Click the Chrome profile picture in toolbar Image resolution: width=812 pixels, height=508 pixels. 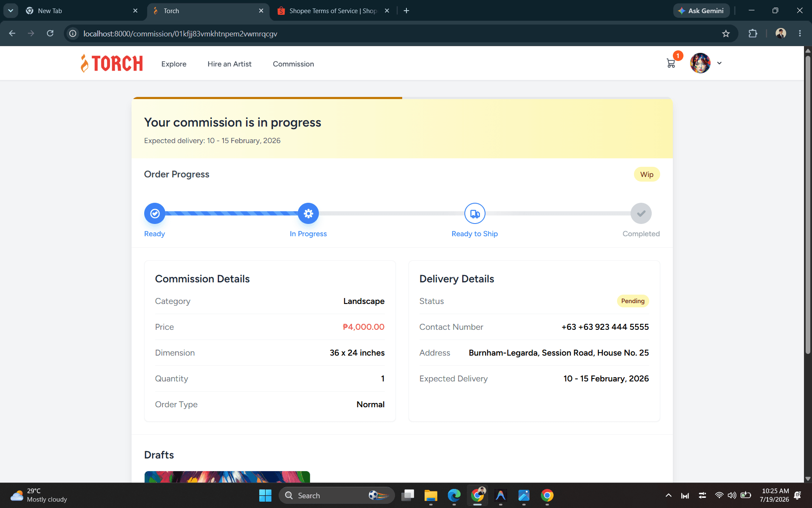781,33
